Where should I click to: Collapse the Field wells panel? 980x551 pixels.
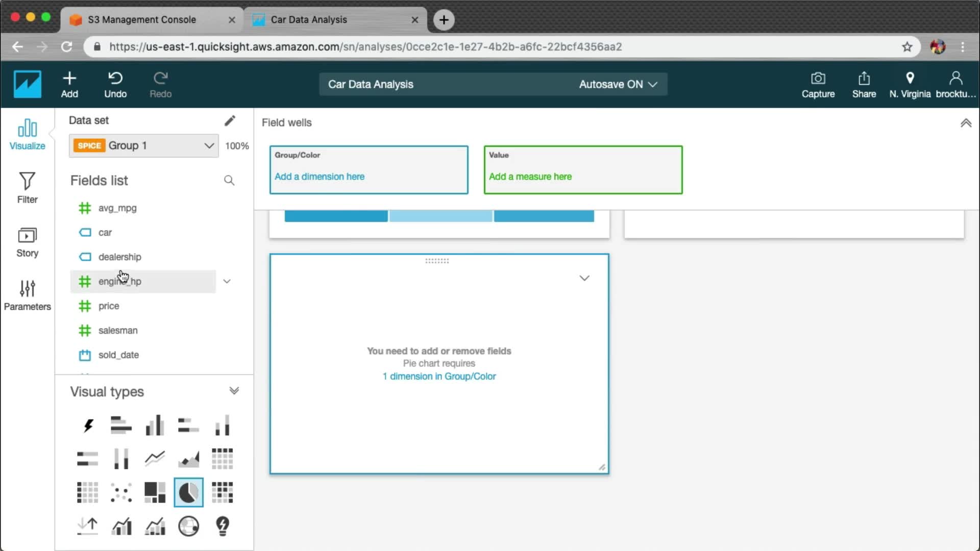click(966, 123)
